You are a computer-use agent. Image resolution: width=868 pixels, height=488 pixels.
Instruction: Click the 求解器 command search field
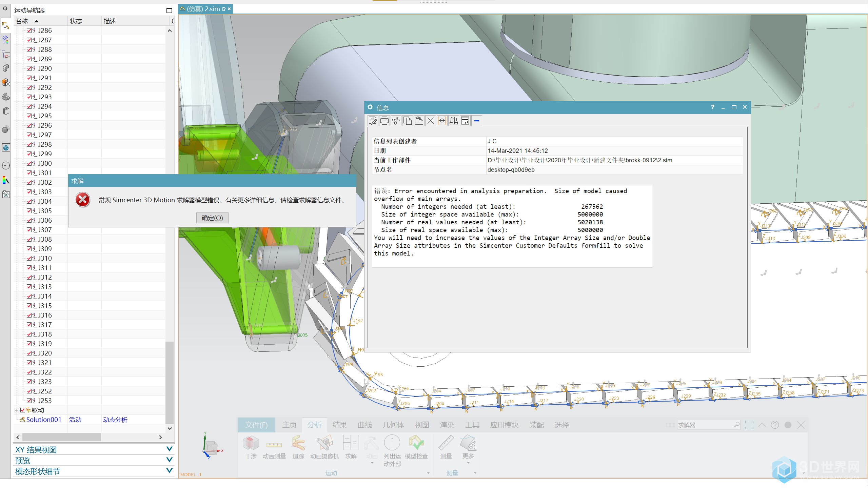(708, 425)
